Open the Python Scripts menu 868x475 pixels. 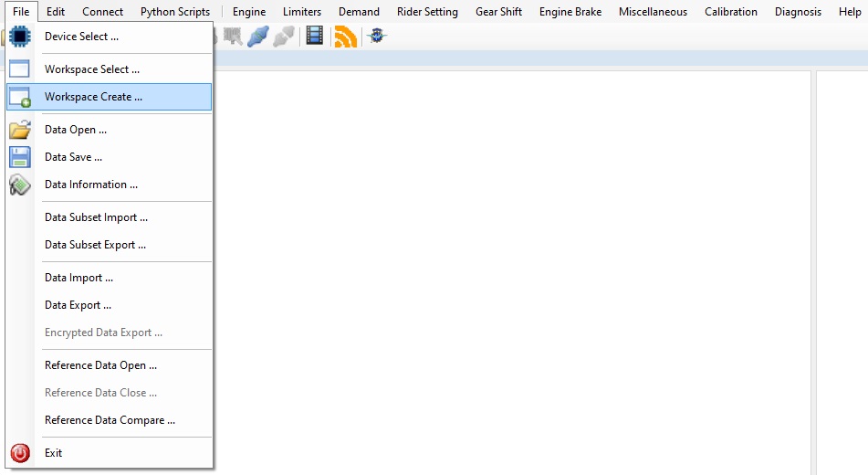[175, 12]
